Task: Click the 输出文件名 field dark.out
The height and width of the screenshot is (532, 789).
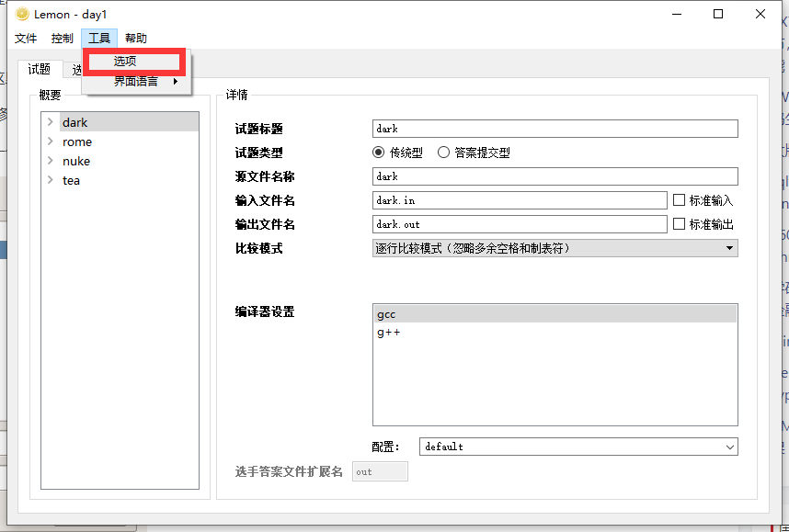Action: (x=520, y=224)
